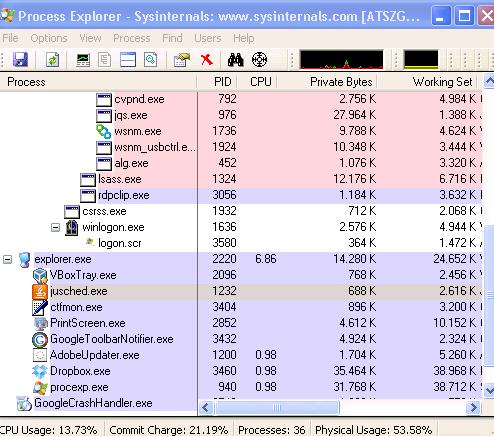This screenshot has width=494, height=436.
Task: Sort by the CPU column header
Action: coord(257,82)
